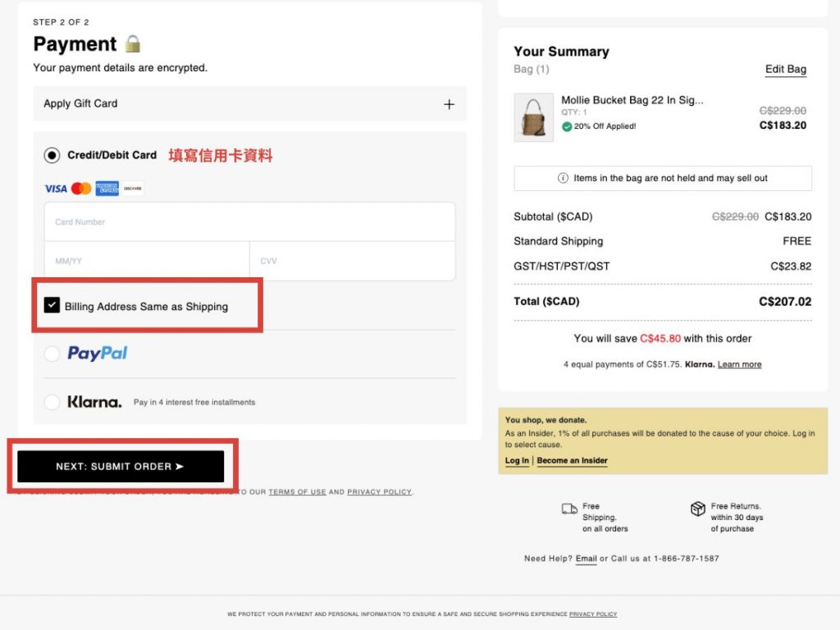Uncheck Billing Address Same as Shipping
Viewport: 840px width, 630px height.
point(52,305)
